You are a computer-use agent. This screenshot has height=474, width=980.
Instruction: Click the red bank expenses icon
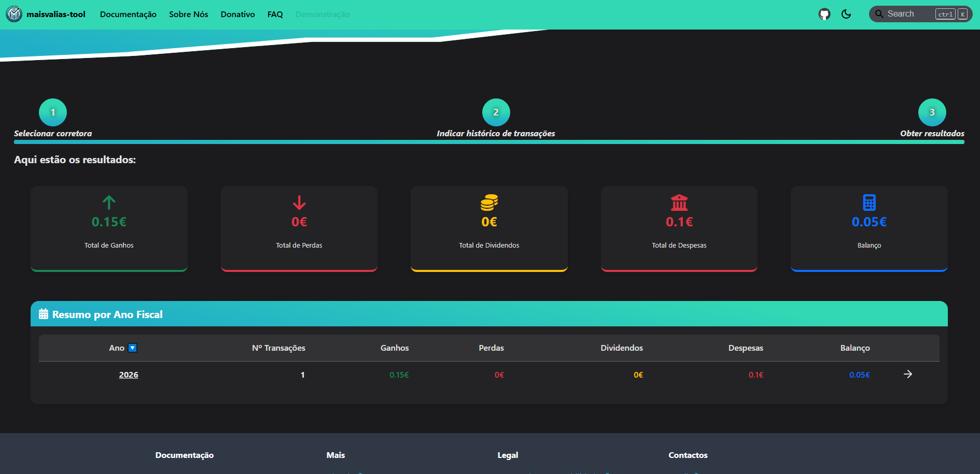pyautogui.click(x=679, y=203)
